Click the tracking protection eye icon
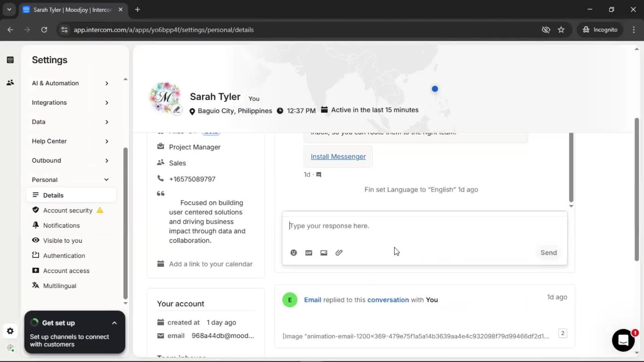 pyautogui.click(x=546, y=30)
